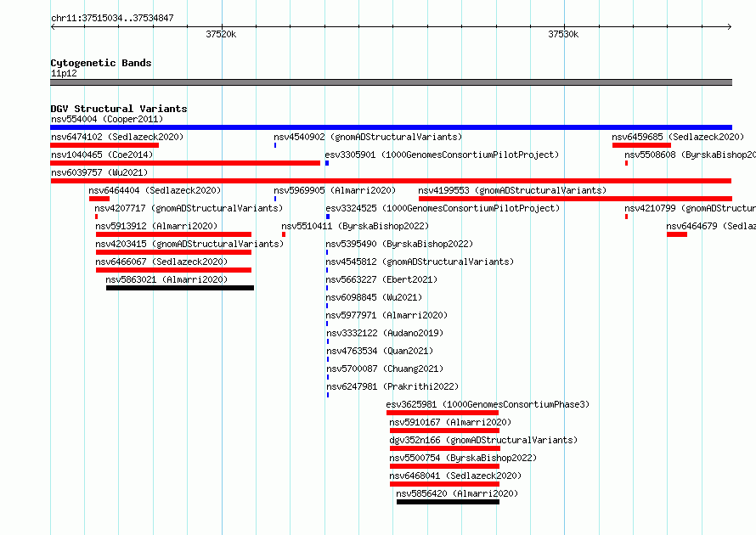Click nsv5856420 (Almarri2020) label
Screen dimensions: 756x535
coord(457,493)
